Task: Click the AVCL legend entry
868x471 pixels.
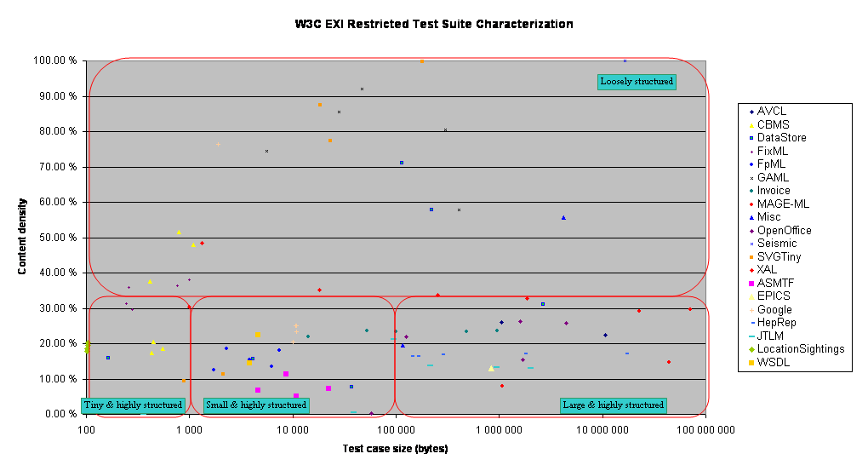Action: tap(771, 112)
